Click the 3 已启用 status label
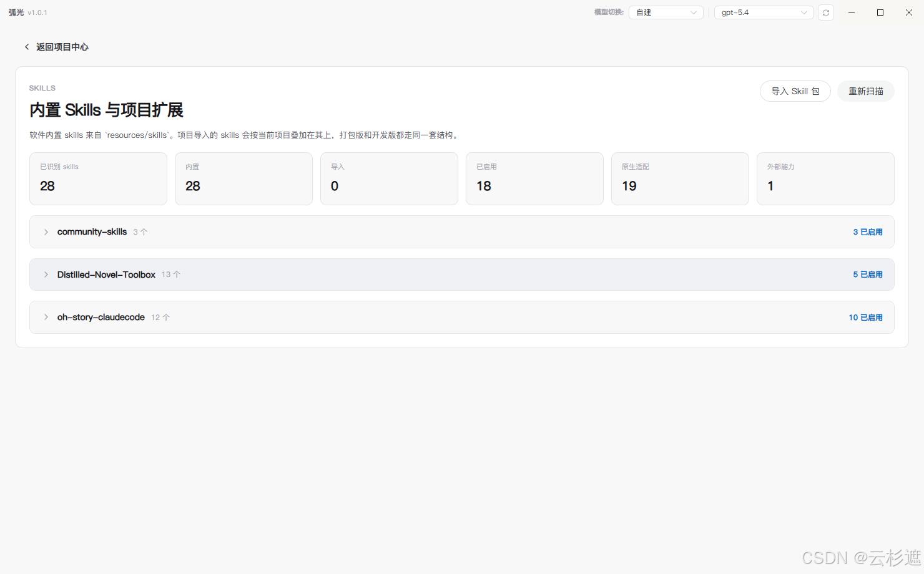 pos(868,232)
